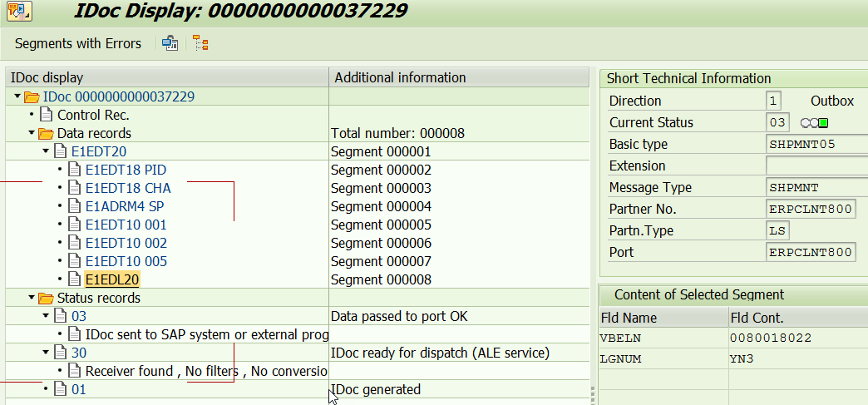Click the Status records folder icon

click(x=46, y=298)
